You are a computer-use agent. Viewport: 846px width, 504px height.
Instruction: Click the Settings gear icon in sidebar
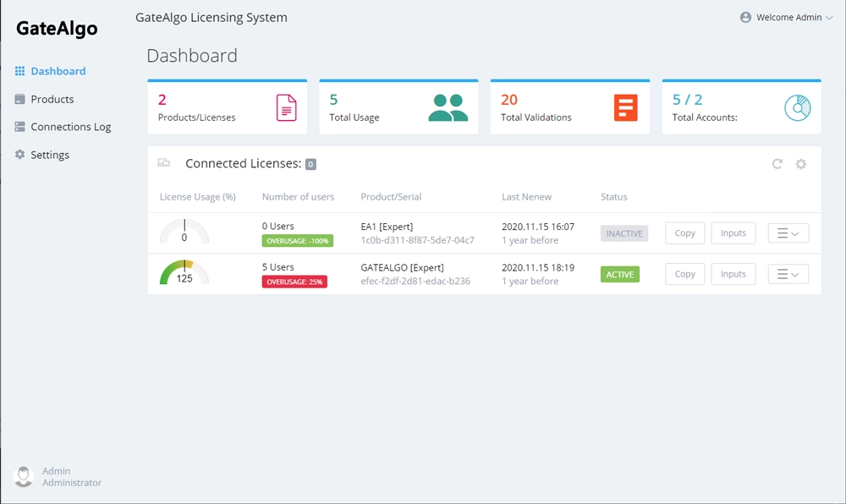coord(20,154)
